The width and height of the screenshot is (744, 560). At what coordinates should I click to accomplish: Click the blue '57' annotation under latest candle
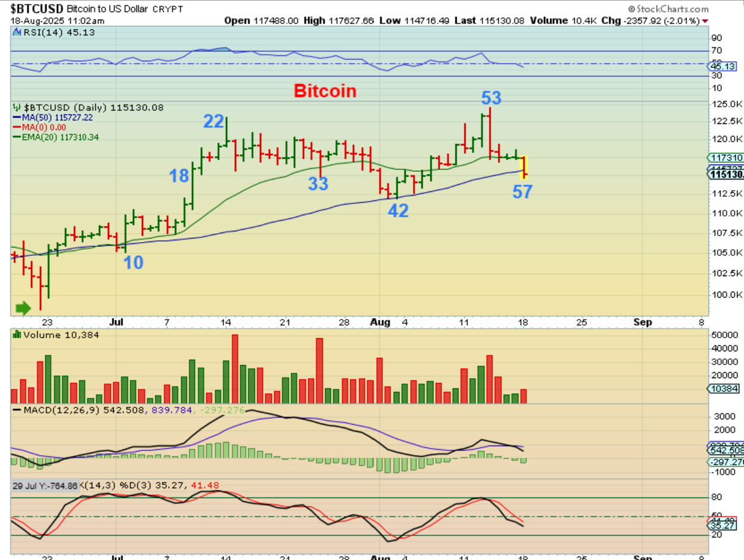pyautogui.click(x=522, y=191)
